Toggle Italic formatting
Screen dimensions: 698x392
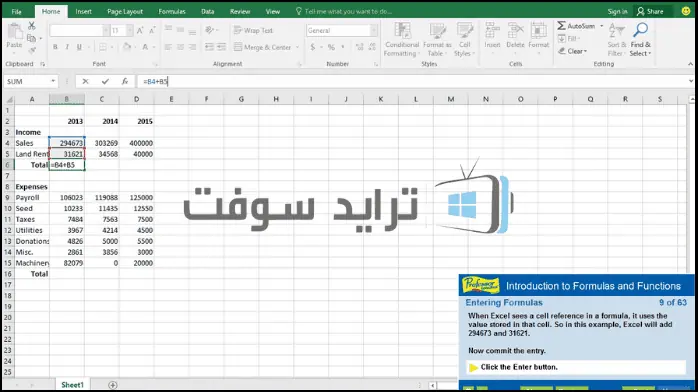click(x=67, y=47)
